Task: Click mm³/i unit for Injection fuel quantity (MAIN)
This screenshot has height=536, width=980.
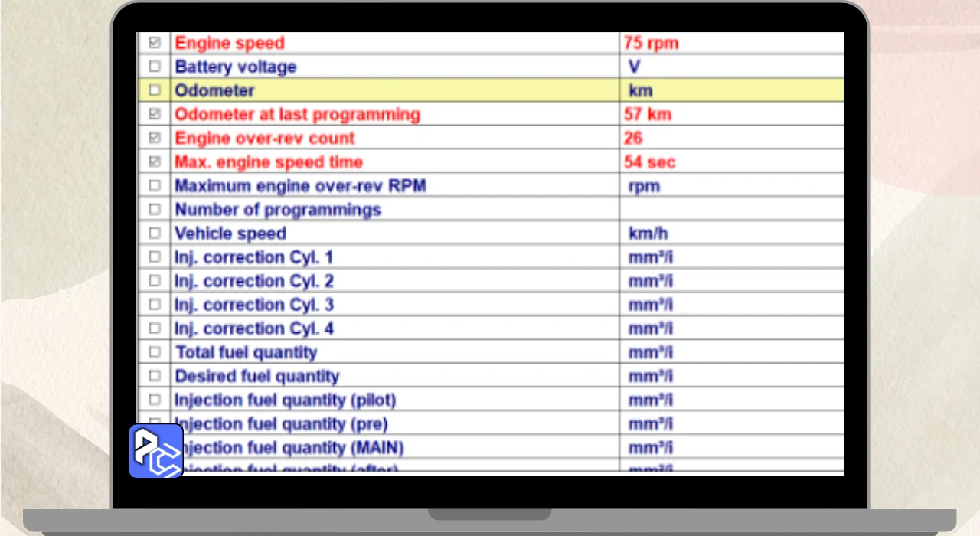Action: pyautogui.click(x=651, y=446)
